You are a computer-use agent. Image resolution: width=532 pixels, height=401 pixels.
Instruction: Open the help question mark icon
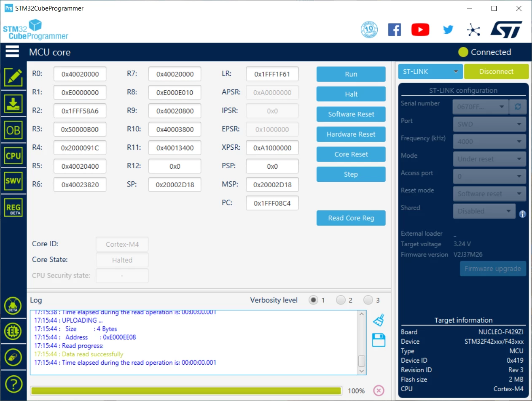click(x=13, y=384)
